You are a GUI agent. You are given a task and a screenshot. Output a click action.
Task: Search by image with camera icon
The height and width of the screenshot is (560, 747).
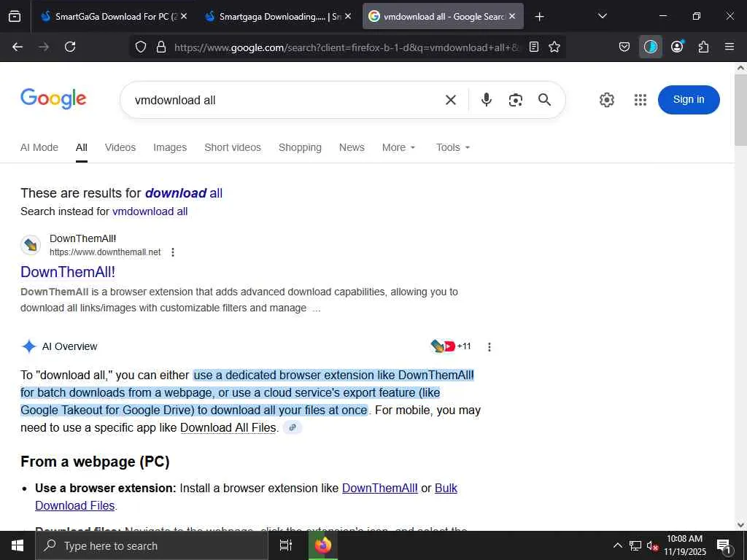tap(516, 100)
